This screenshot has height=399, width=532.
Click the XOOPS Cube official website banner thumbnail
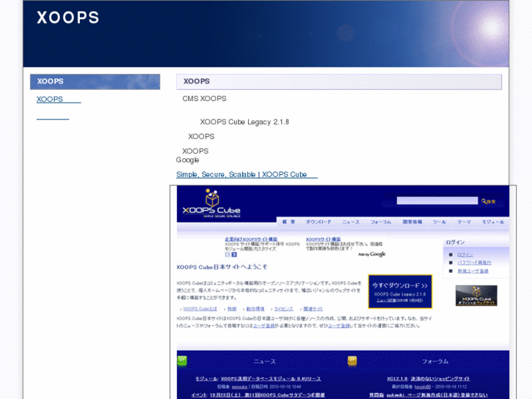pyautogui.click(x=476, y=296)
